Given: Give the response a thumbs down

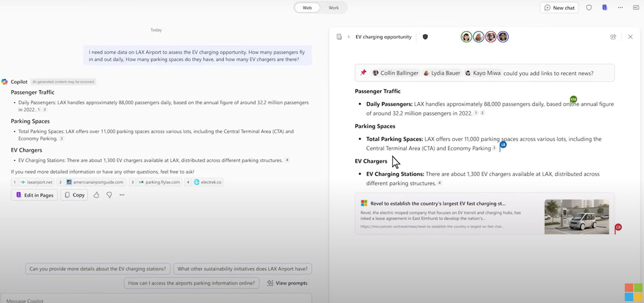Looking at the screenshot, I should pyautogui.click(x=109, y=195).
